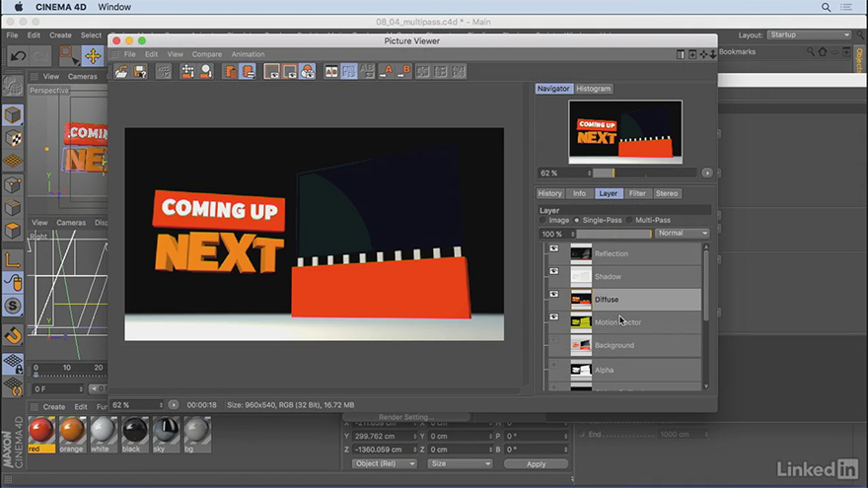Image resolution: width=868 pixels, height=488 pixels.
Task: Open the Filter tab
Action: pos(637,193)
